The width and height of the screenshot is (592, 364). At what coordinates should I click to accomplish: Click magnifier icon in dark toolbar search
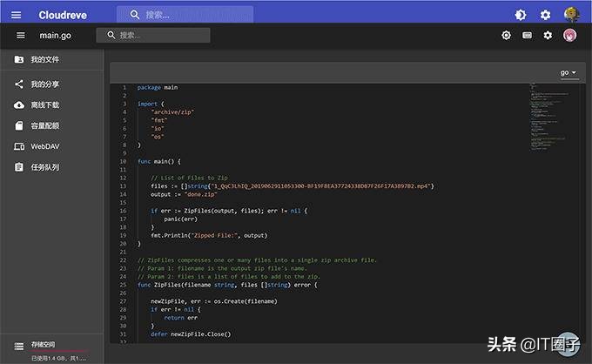coord(111,35)
